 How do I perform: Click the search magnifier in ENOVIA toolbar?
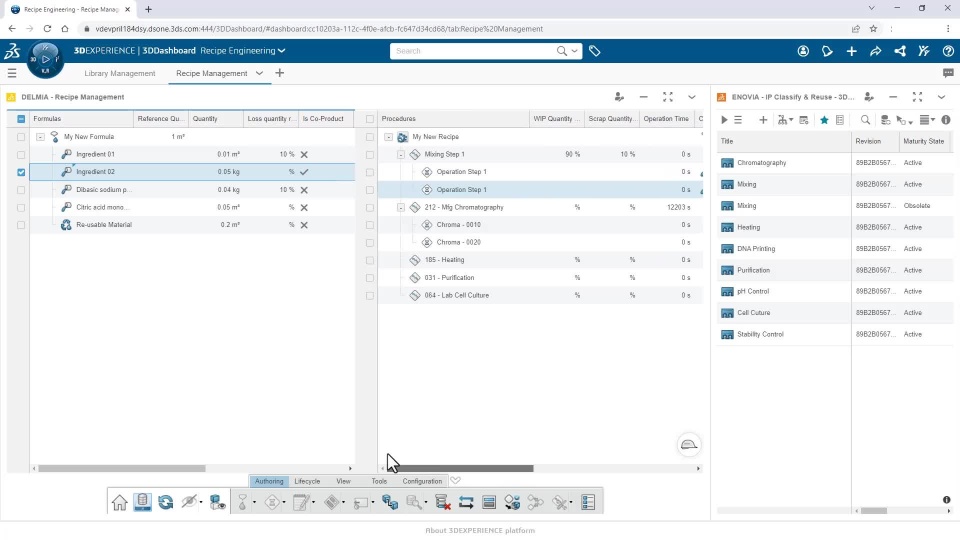point(865,120)
